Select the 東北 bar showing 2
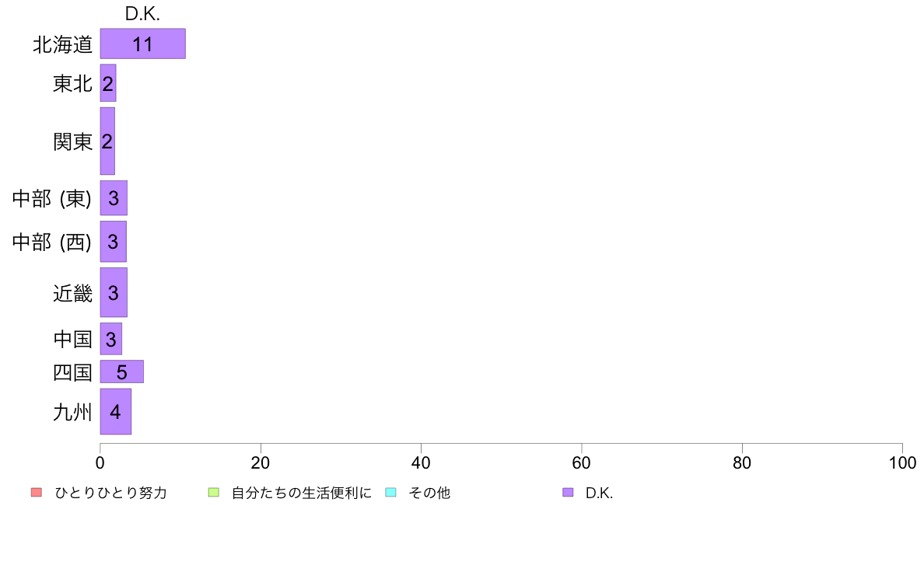Image resolution: width=924 pixels, height=572 pixels. coord(108,83)
